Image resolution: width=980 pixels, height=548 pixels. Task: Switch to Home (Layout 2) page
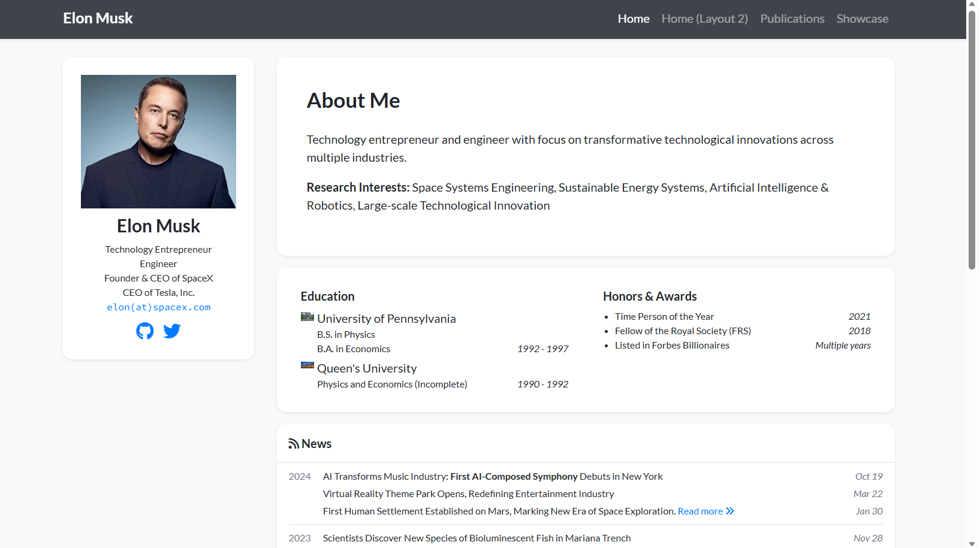pos(704,19)
